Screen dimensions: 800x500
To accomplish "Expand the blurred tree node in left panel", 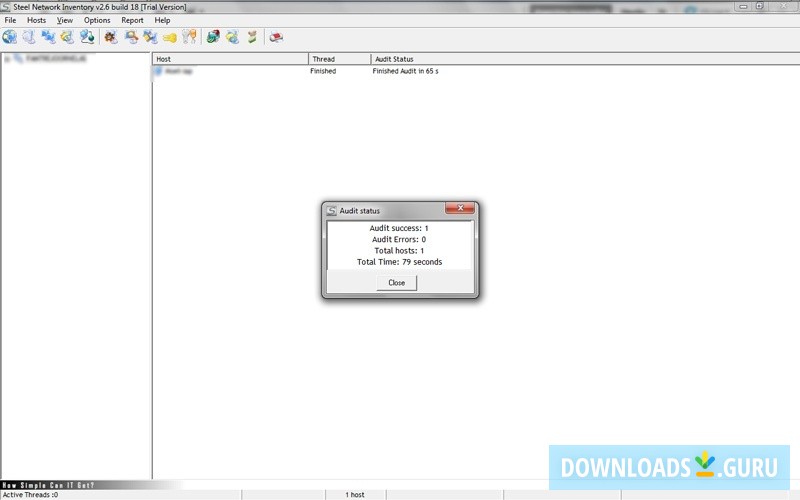I will [x=7, y=59].
